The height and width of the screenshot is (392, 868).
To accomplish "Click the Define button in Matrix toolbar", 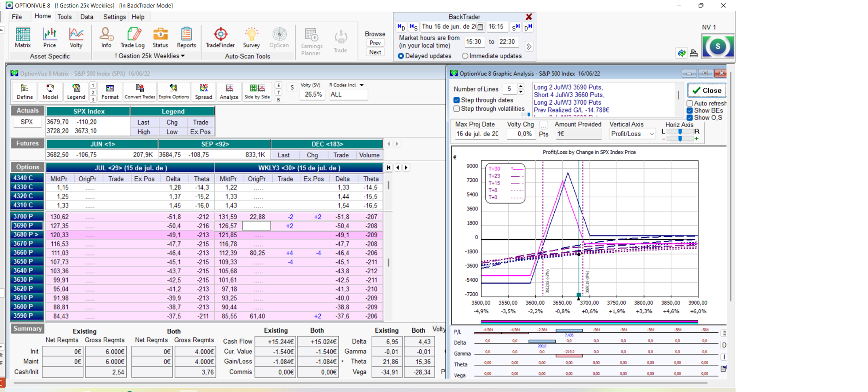I will (x=25, y=92).
